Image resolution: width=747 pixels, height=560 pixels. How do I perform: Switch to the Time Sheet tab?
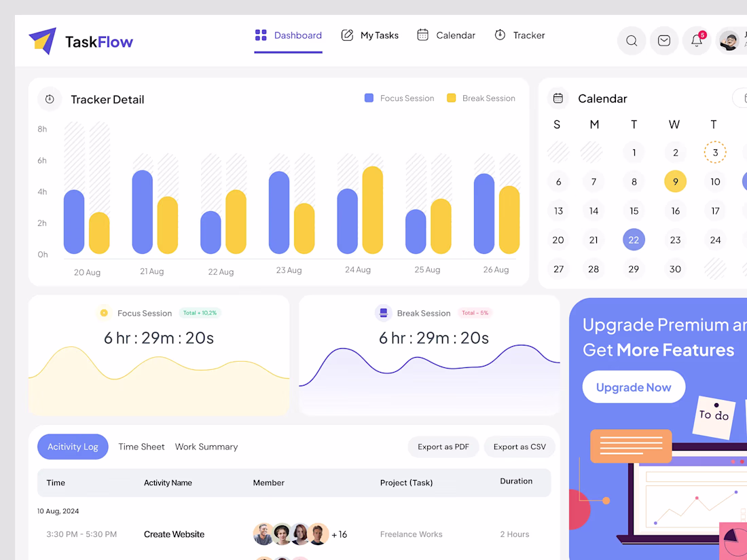(x=141, y=447)
